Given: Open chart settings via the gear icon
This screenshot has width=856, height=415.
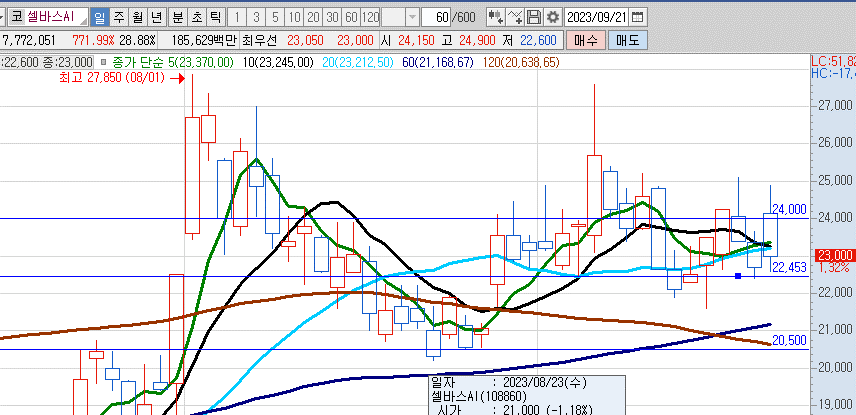Looking at the screenshot, I should coord(553,17).
